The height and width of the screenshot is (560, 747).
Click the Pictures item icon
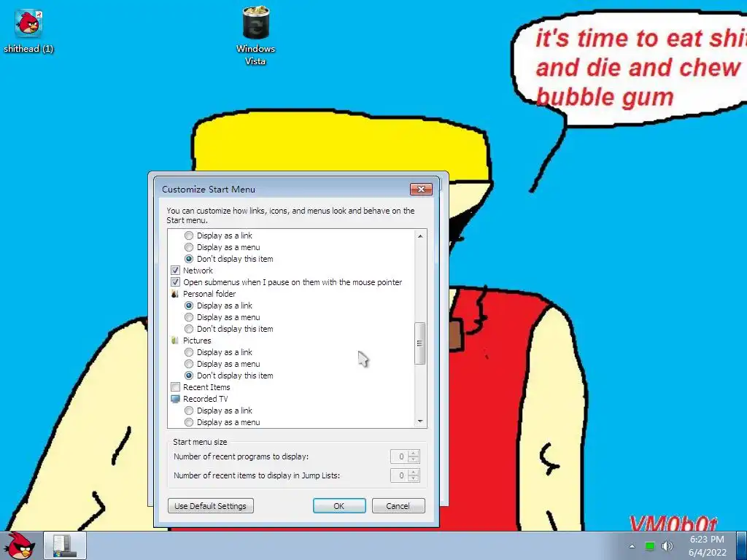click(175, 341)
